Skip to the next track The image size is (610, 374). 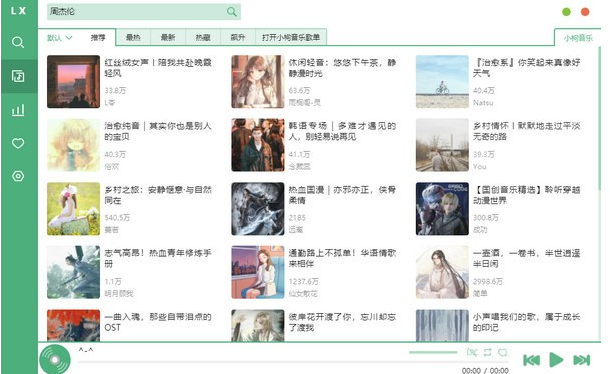pyautogui.click(x=582, y=360)
